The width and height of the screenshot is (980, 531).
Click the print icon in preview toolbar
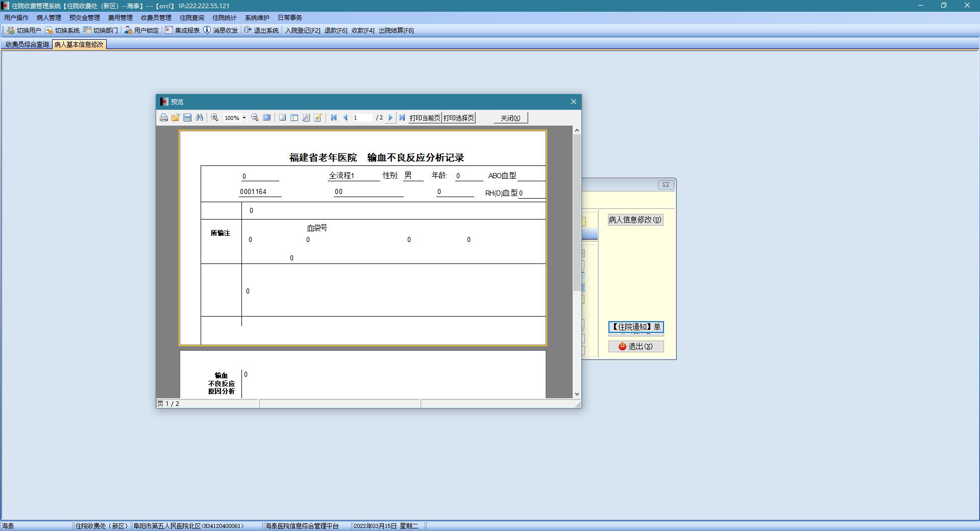click(164, 118)
